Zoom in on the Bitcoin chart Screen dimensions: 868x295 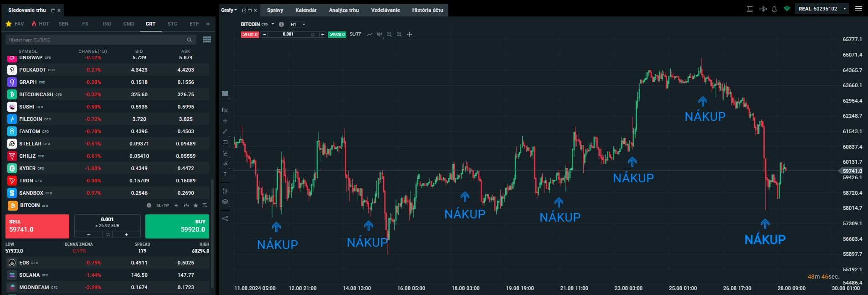click(399, 35)
